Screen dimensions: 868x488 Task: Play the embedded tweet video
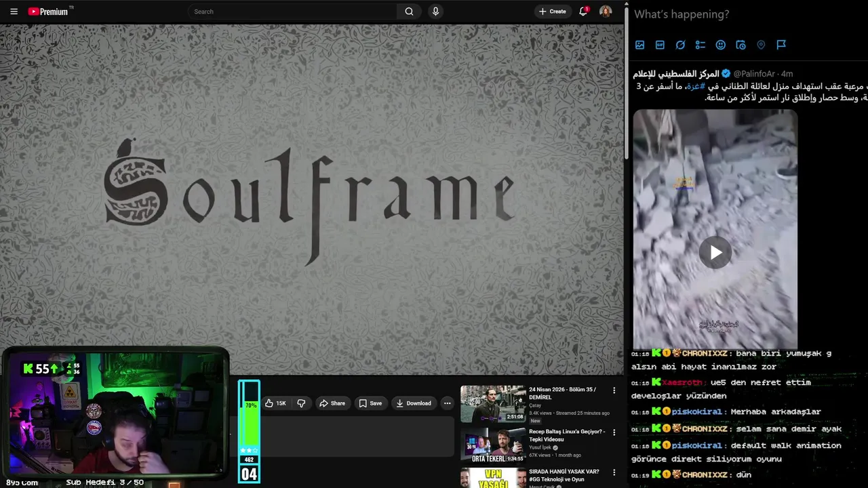[715, 253]
